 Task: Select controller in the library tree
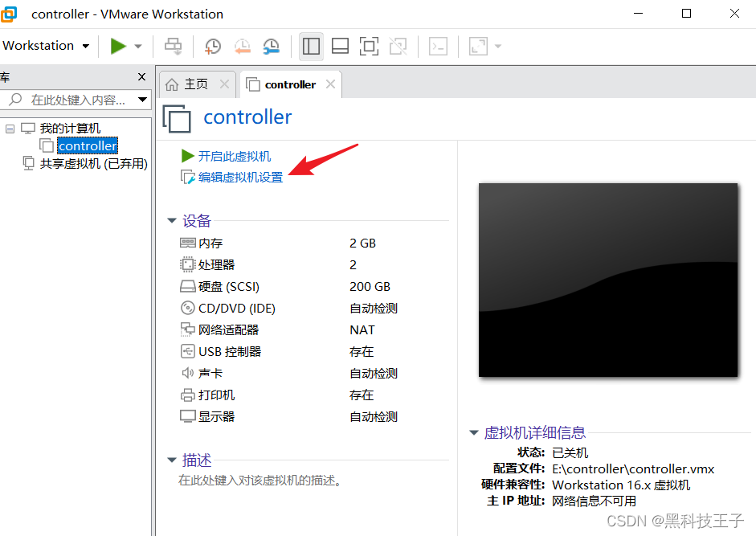pyautogui.click(x=88, y=145)
